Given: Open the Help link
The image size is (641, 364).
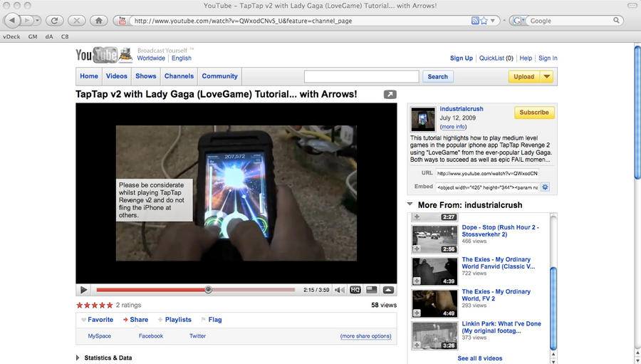Looking at the screenshot, I should (526, 58).
